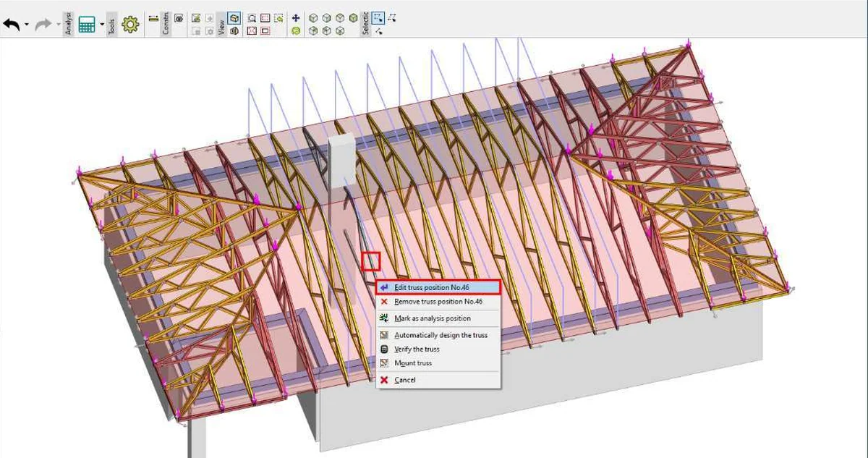Click the polygon selection icon beside rectangle selection
This screenshot has height=458, width=868.
point(391,18)
